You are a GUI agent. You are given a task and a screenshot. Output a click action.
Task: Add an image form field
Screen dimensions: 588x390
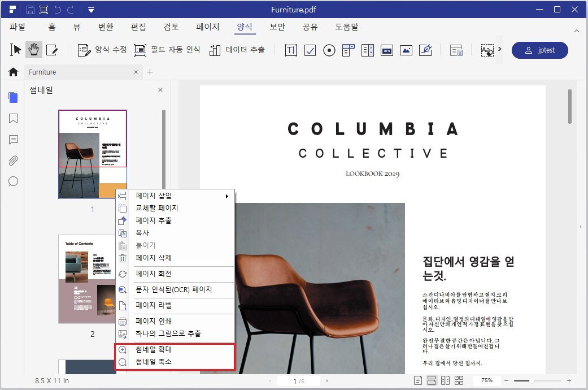pyautogui.click(x=406, y=50)
